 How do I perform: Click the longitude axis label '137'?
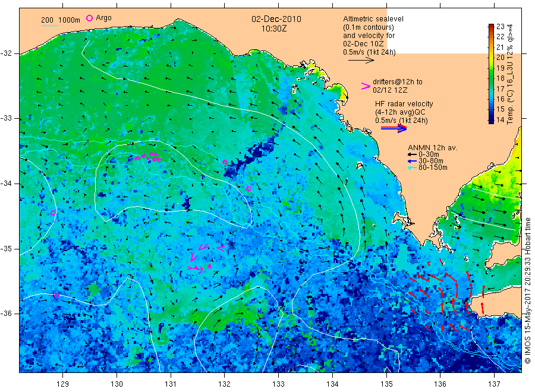[495, 384]
